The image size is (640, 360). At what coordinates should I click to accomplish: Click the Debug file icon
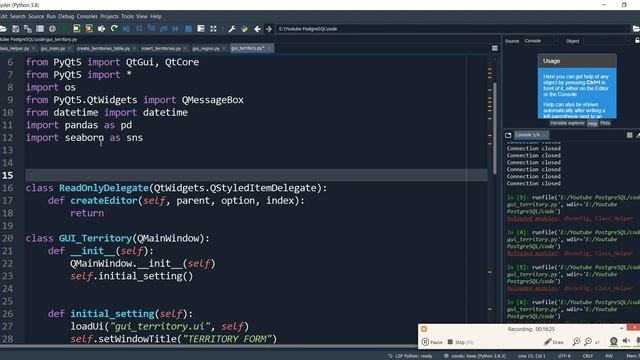(x=126, y=29)
